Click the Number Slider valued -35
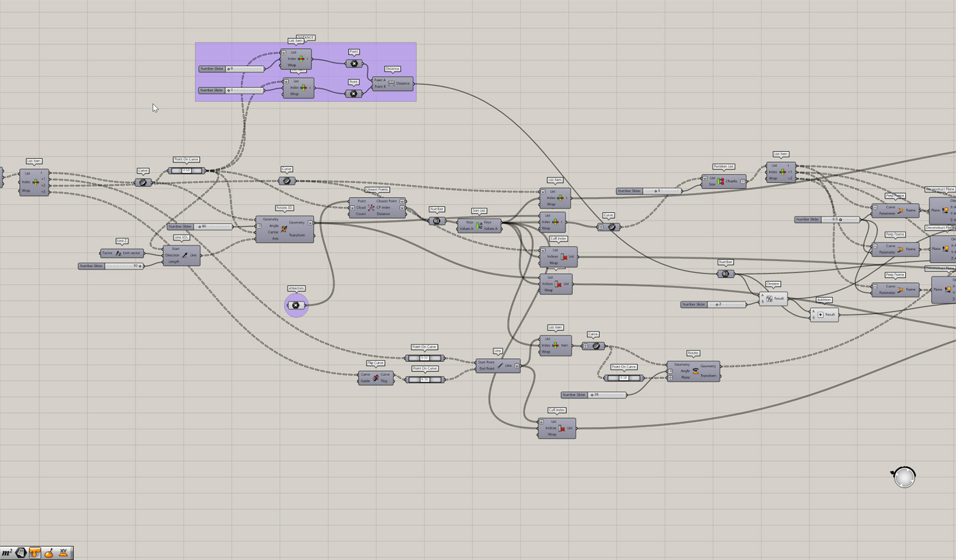The height and width of the screenshot is (560, 956). click(x=594, y=395)
